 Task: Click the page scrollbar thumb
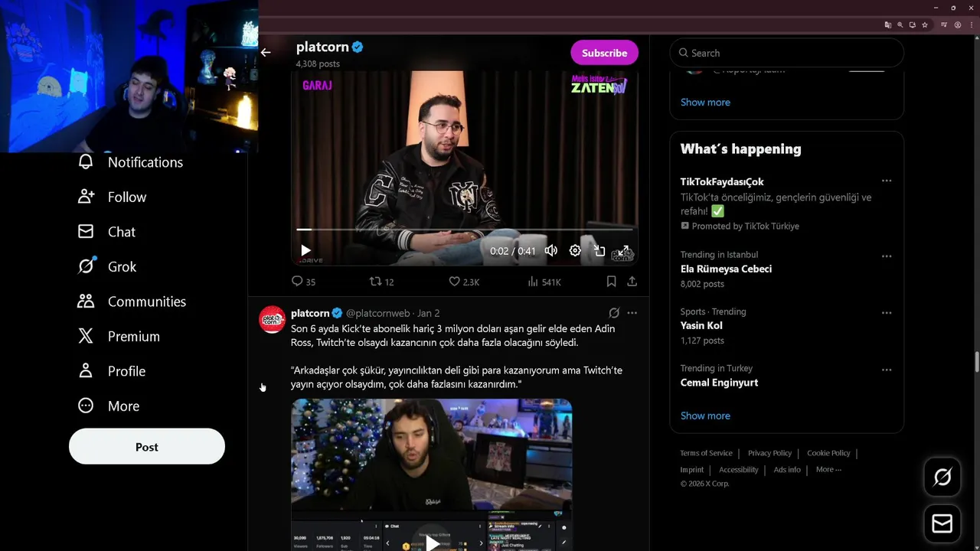[976, 360]
